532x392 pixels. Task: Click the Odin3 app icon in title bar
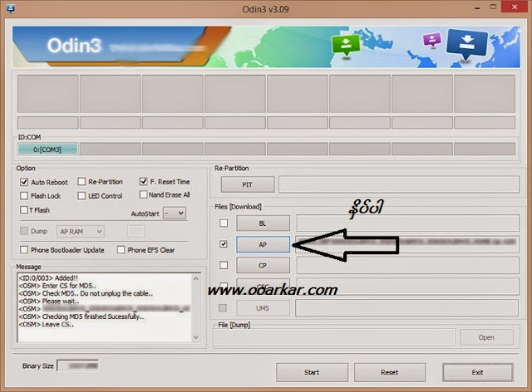coord(11,8)
